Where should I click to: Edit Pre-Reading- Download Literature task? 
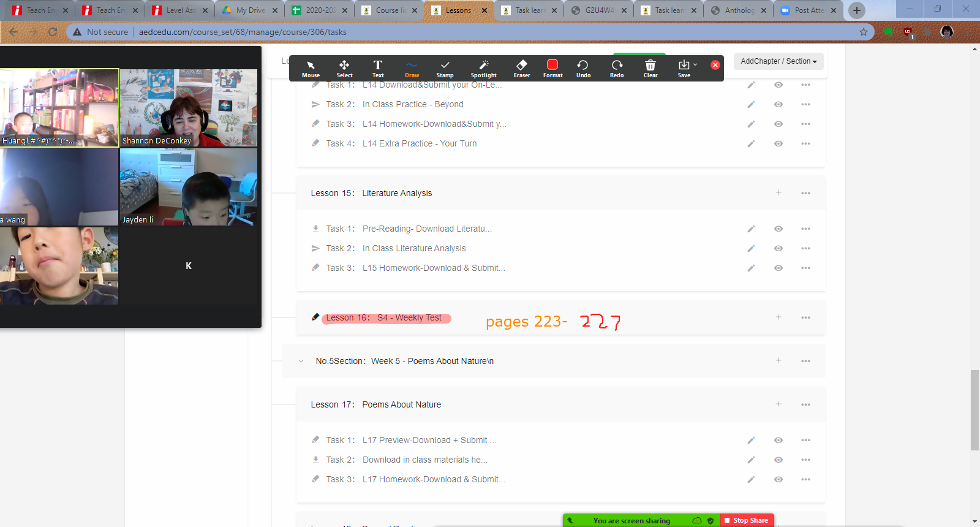(751, 229)
